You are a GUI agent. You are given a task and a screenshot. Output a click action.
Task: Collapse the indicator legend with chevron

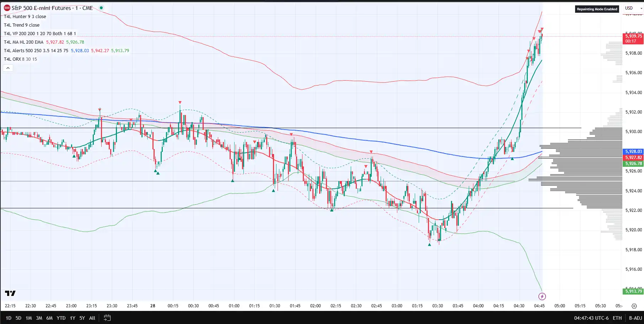pos(8,68)
